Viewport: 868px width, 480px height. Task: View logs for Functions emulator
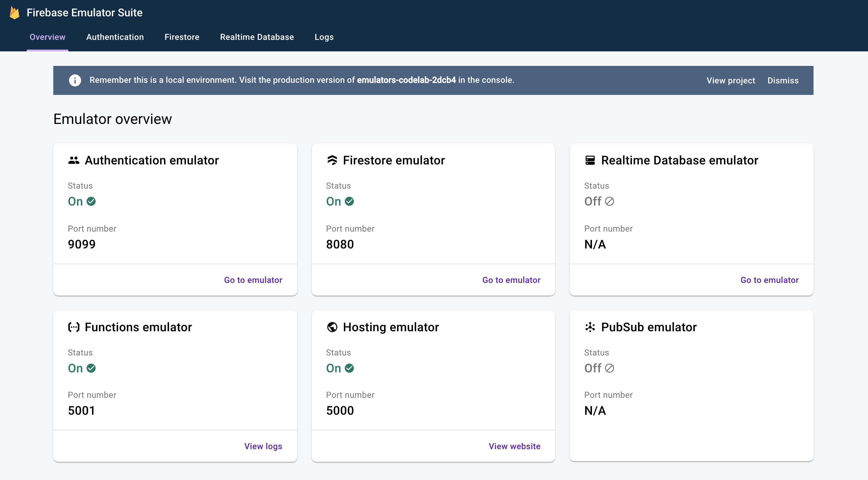point(263,446)
